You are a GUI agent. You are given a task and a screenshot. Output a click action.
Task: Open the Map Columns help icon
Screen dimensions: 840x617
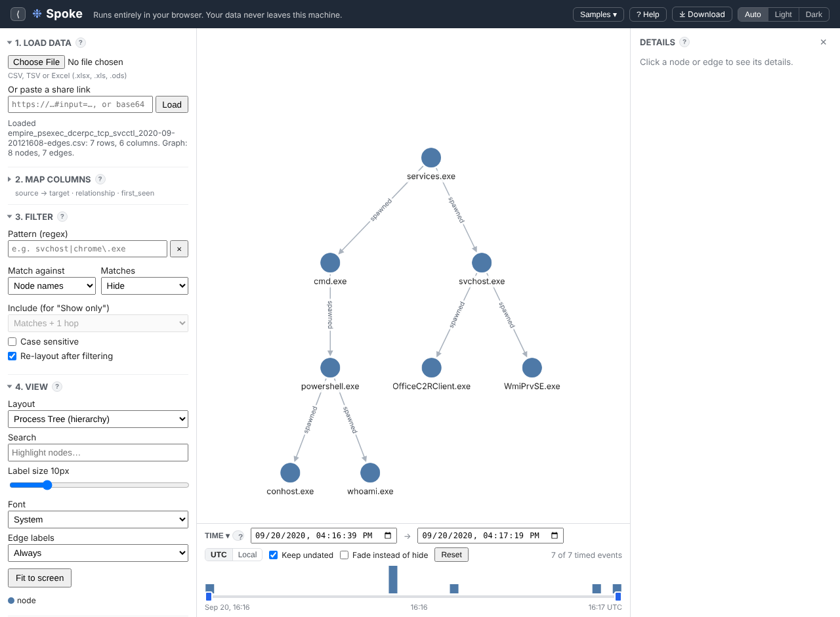[100, 179]
